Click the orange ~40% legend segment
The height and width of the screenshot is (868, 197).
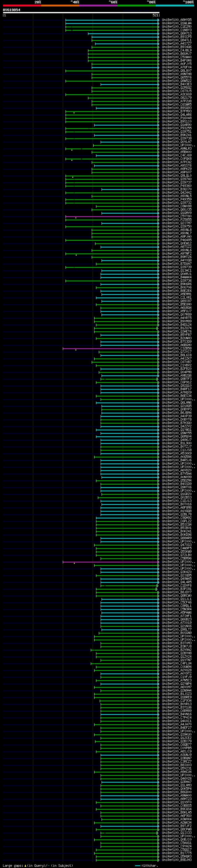pyautogui.click(x=60, y=6)
